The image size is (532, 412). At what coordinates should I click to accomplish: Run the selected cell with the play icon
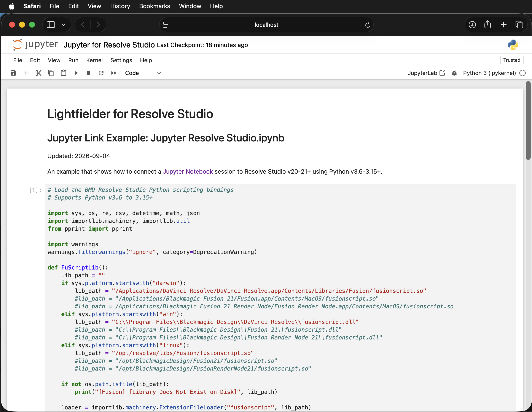point(76,73)
